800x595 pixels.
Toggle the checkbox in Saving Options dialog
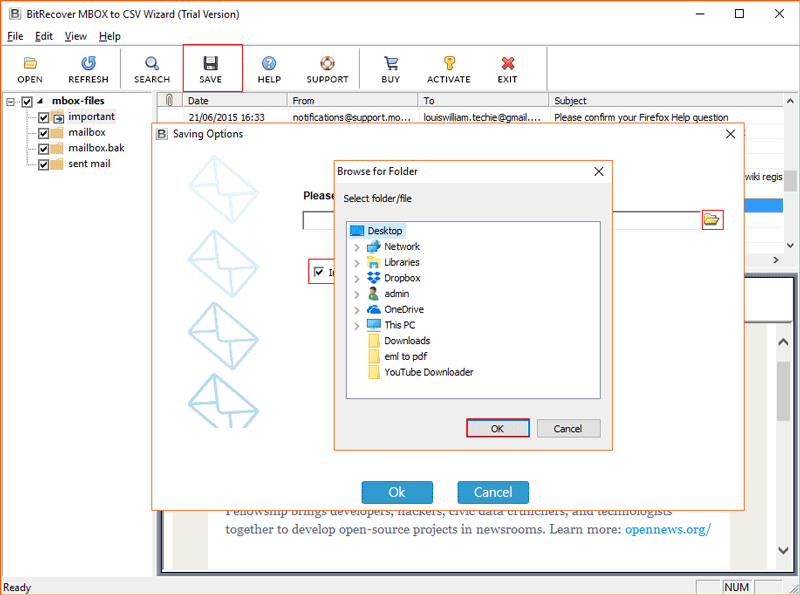point(319,272)
